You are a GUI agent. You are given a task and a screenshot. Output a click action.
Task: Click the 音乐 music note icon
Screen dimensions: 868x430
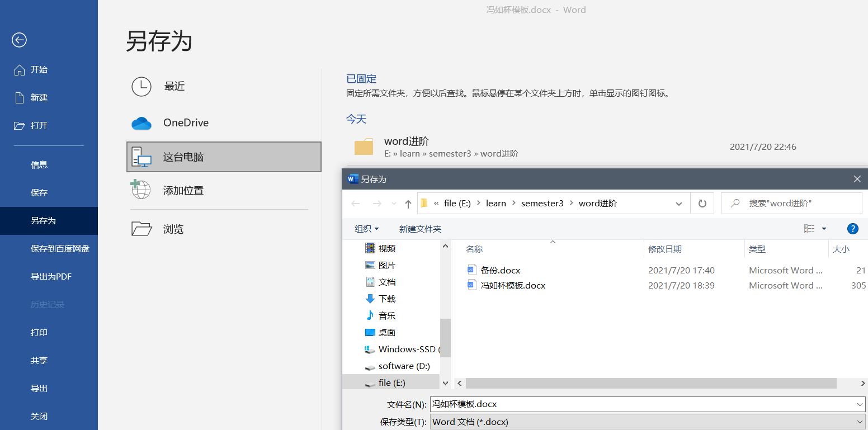click(370, 315)
